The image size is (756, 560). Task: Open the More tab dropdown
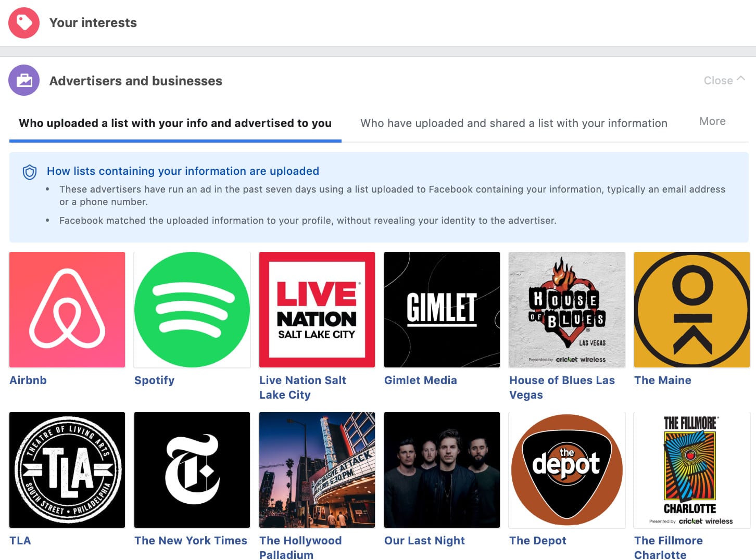click(x=712, y=121)
